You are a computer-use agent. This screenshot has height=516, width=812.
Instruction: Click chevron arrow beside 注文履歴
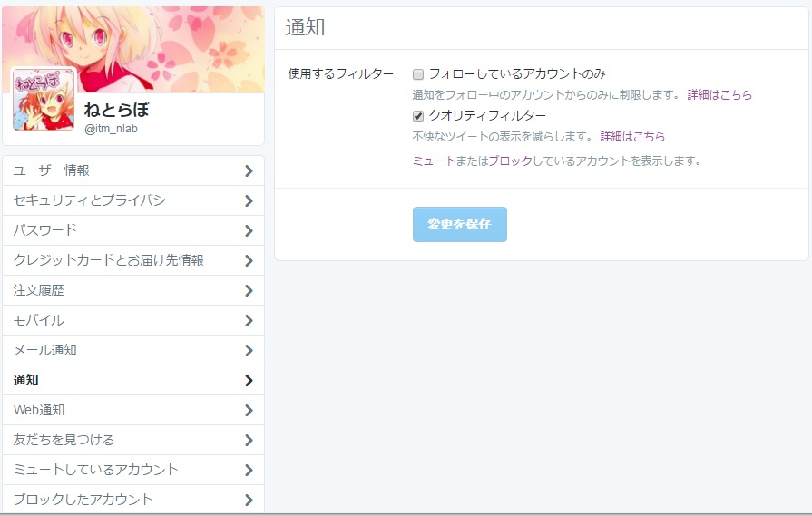click(x=249, y=290)
